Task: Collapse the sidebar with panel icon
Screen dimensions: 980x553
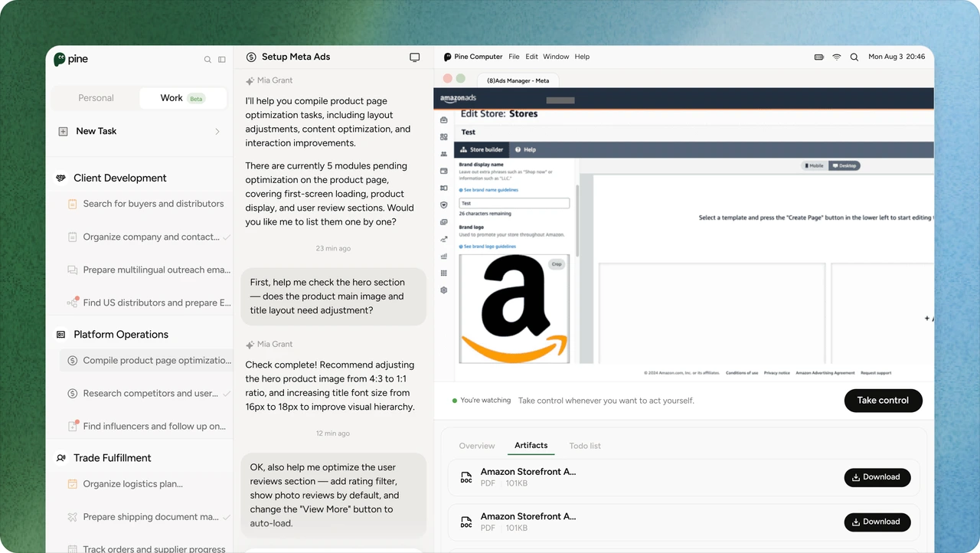Action: [x=222, y=59]
